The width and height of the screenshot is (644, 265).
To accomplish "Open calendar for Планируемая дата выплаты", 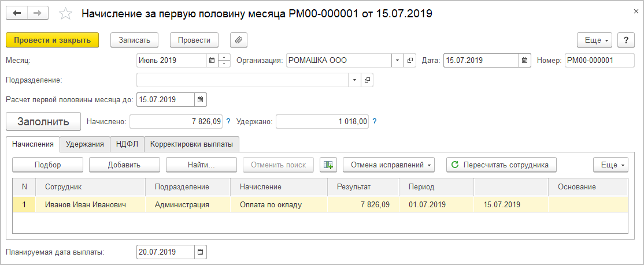I will click(200, 252).
